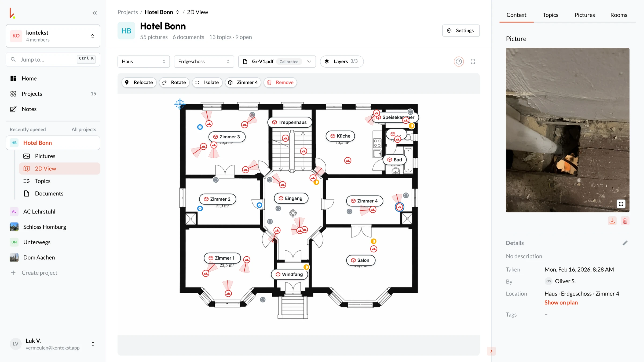The width and height of the screenshot is (644, 362).
Task: Expand picture preview to fullscreen
Action: pos(621,204)
